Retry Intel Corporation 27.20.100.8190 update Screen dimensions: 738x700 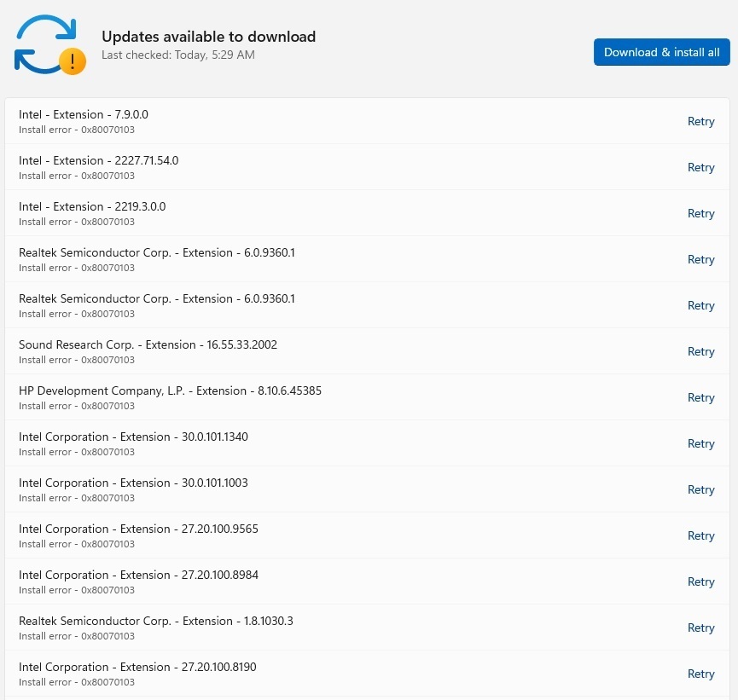point(700,674)
